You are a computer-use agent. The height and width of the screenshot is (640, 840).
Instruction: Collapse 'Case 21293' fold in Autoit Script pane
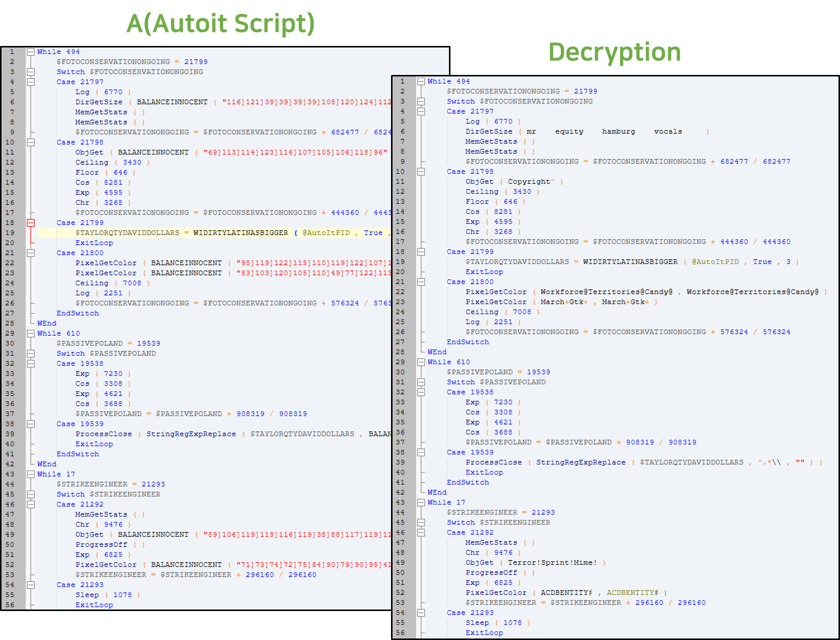[x=30, y=585]
